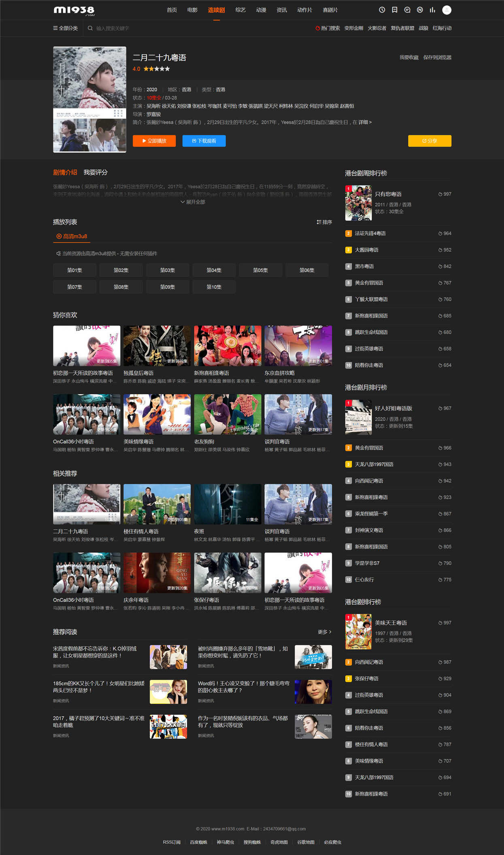Open the user avatar icon
The width and height of the screenshot is (504, 855).
point(447,10)
